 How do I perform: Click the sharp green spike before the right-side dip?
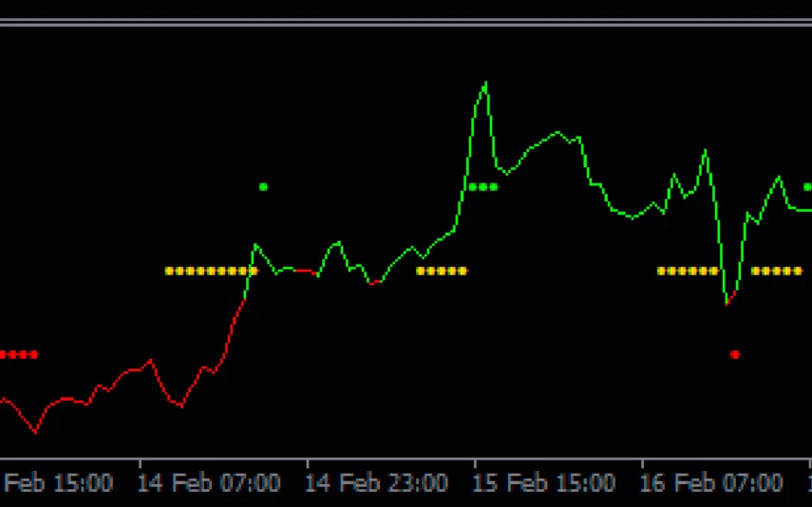point(705,150)
